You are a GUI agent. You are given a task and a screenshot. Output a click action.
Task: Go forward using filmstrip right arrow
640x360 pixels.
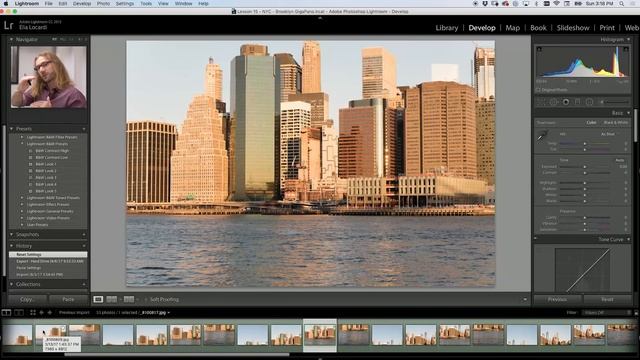(50, 313)
